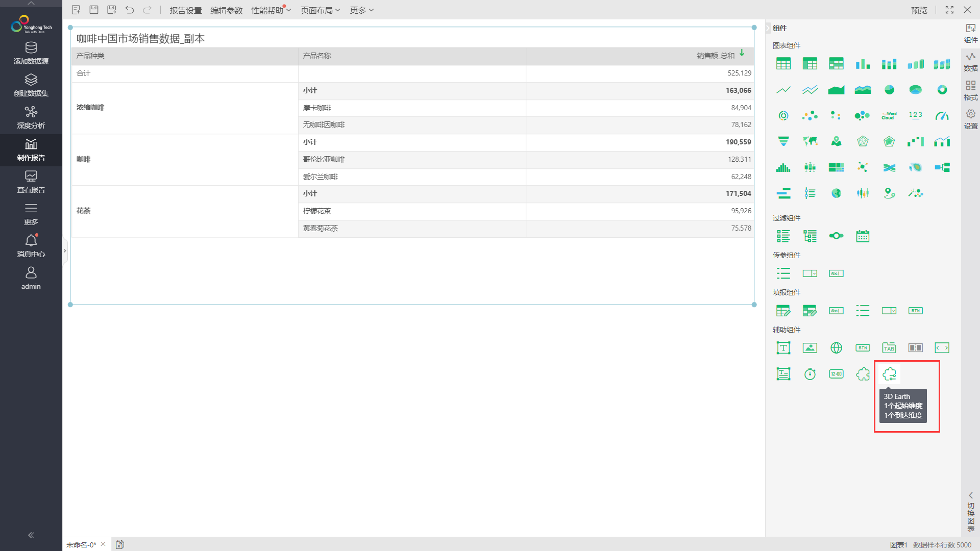Add the timer auxiliary component
The width and height of the screenshot is (980, 551).
810,374
